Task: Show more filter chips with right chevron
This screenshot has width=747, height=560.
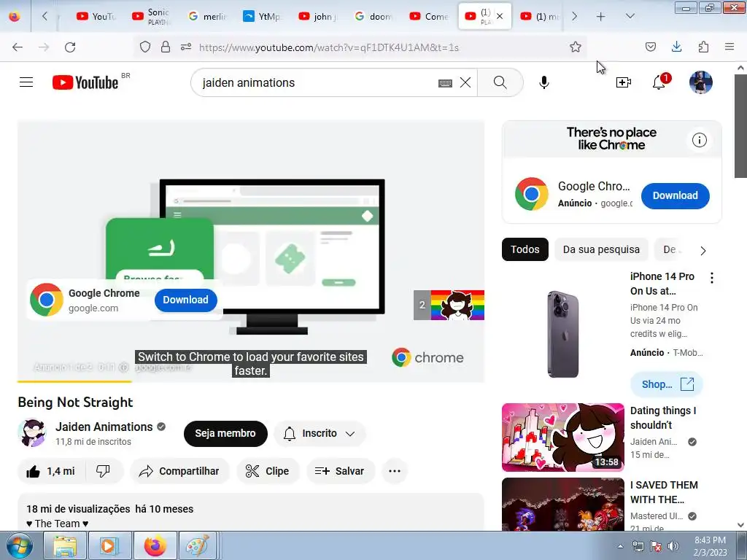Action: click(703, 251)
